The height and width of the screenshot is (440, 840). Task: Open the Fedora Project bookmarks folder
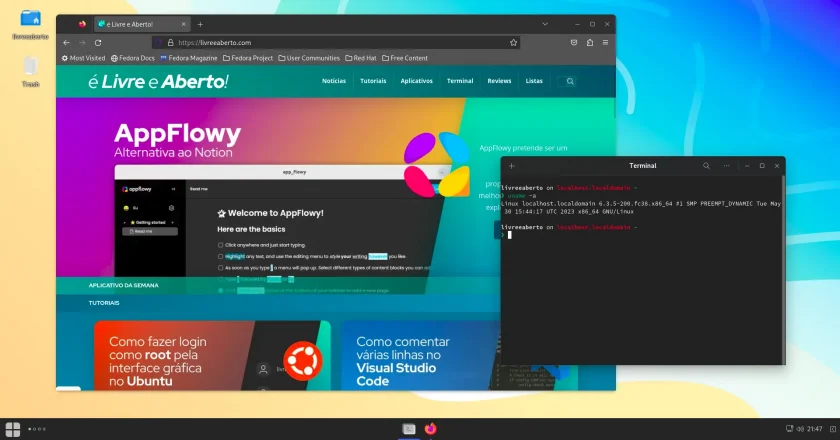coord(248,58)
